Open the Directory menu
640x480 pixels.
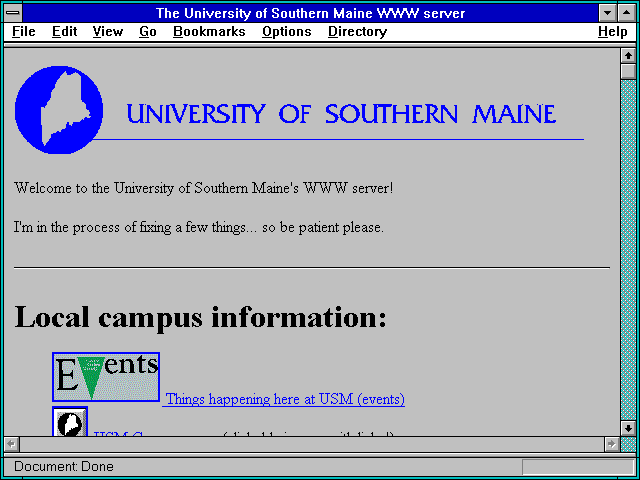coord(357,32)
